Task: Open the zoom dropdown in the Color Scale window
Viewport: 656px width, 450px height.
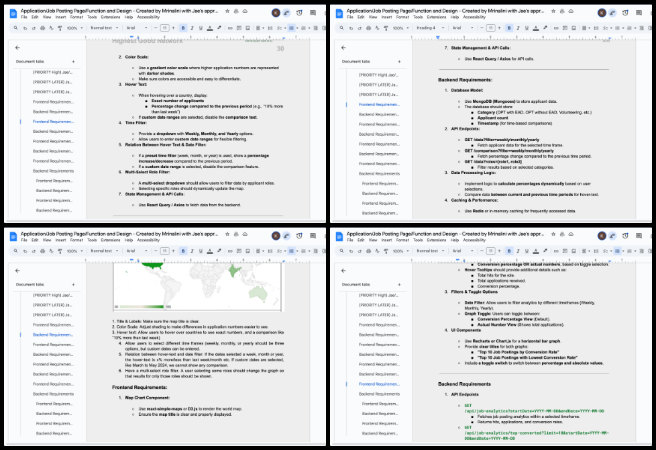Action: pos(75,28)
